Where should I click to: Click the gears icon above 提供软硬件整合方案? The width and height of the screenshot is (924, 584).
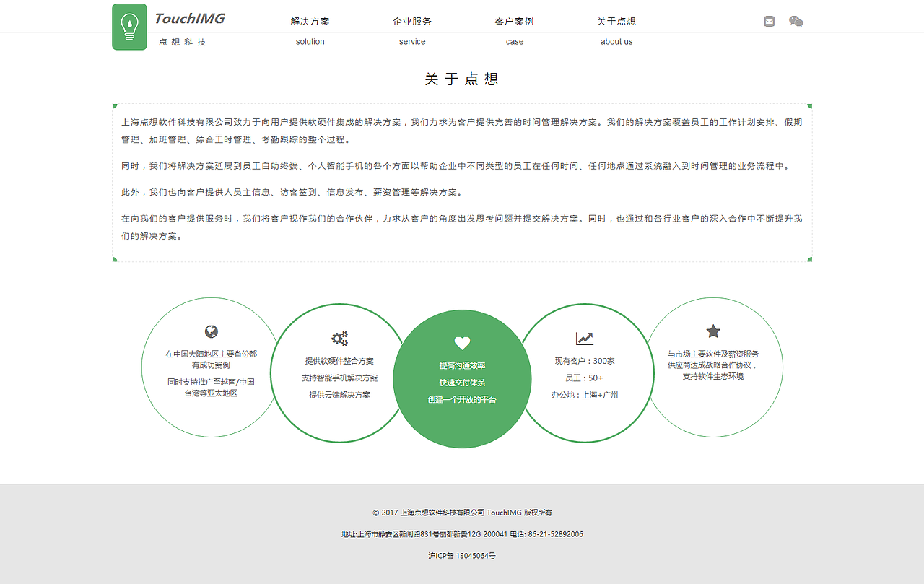pos(339,337)
